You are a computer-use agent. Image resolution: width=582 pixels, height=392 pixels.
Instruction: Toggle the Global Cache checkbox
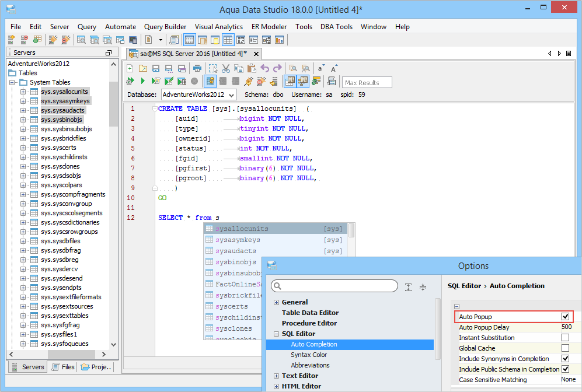[565, 348]
